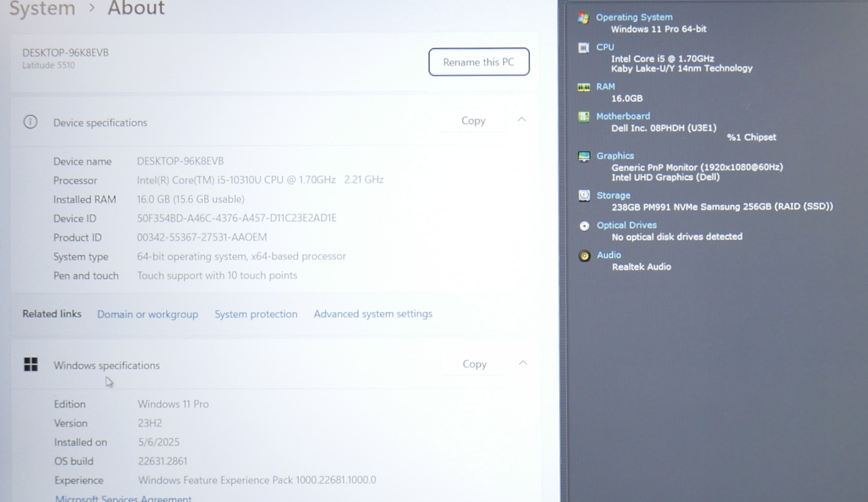Open the Optical Drives section link
Screen dimensions: 868x502
point(627,225)
